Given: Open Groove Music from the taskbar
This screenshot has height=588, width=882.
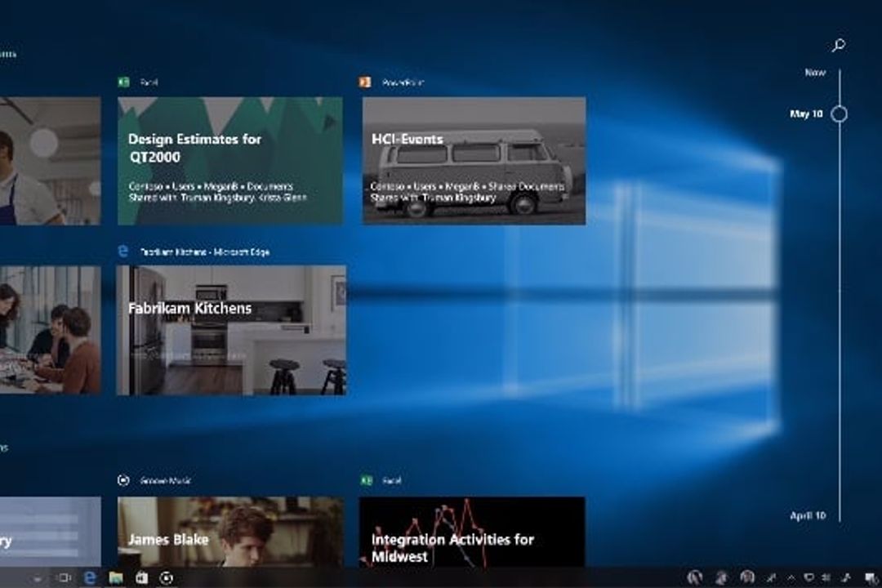Looking at the screenshot, I should point(167,578).
